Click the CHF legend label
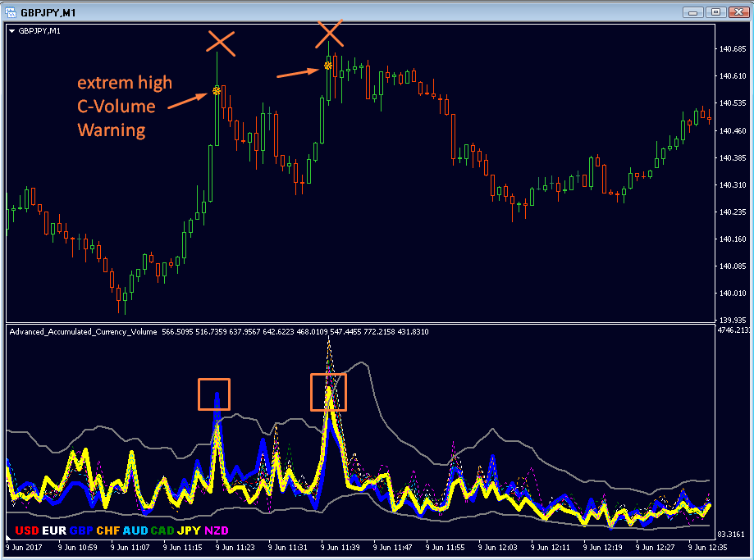The image size is (754, 560). click(x=108, y=530)
